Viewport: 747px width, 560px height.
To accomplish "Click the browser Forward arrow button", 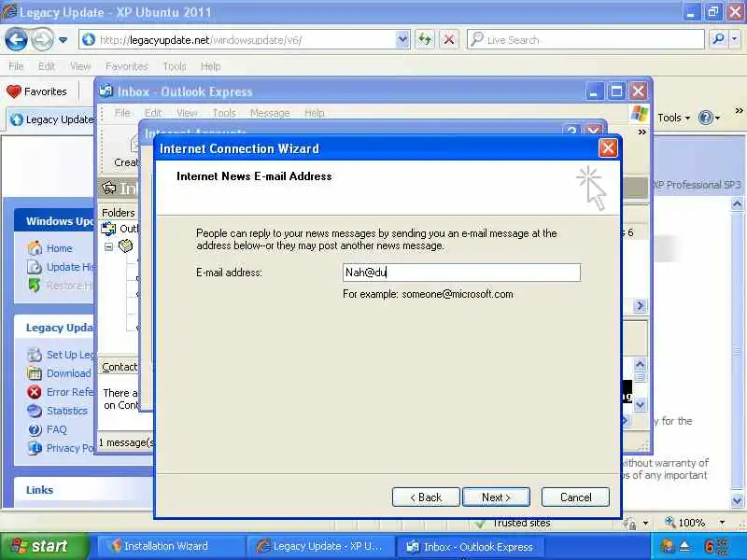I will pos(42,39).
